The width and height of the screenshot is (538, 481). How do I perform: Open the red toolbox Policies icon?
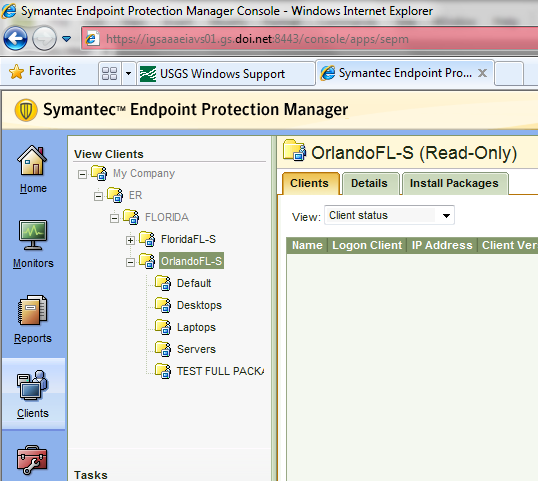(32, 460)
